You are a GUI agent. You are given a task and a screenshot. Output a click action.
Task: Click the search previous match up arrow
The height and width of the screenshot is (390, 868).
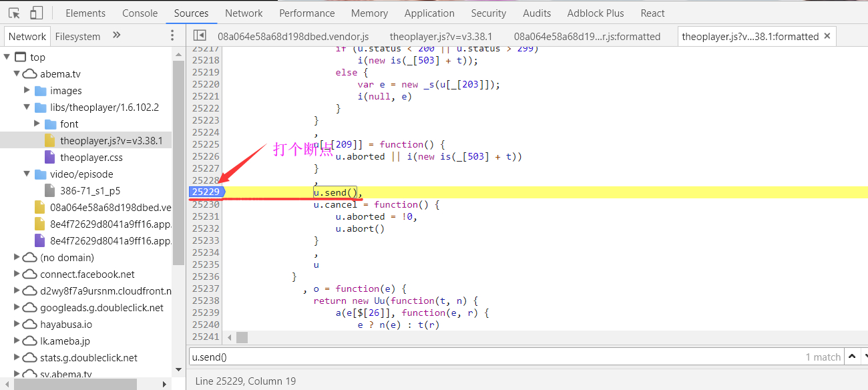pos(852,357)
